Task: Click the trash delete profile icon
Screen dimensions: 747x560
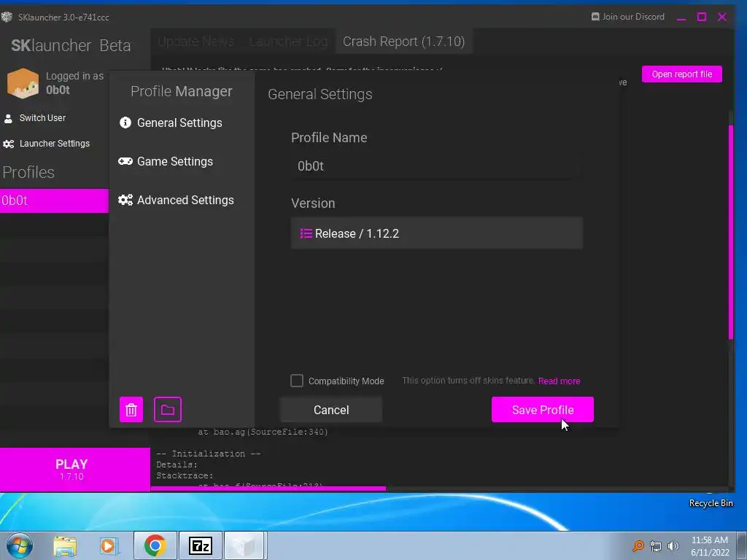Action: (x=131, y=410)
